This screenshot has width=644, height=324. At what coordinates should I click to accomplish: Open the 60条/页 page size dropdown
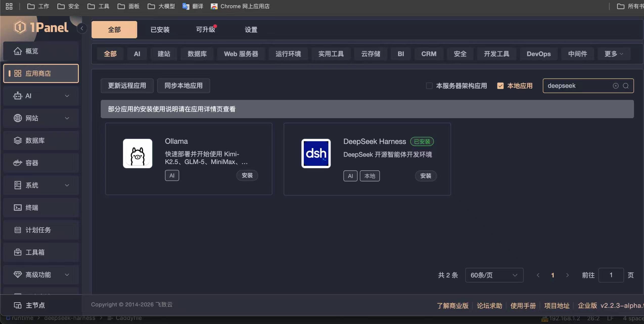(x=494, y=275)
